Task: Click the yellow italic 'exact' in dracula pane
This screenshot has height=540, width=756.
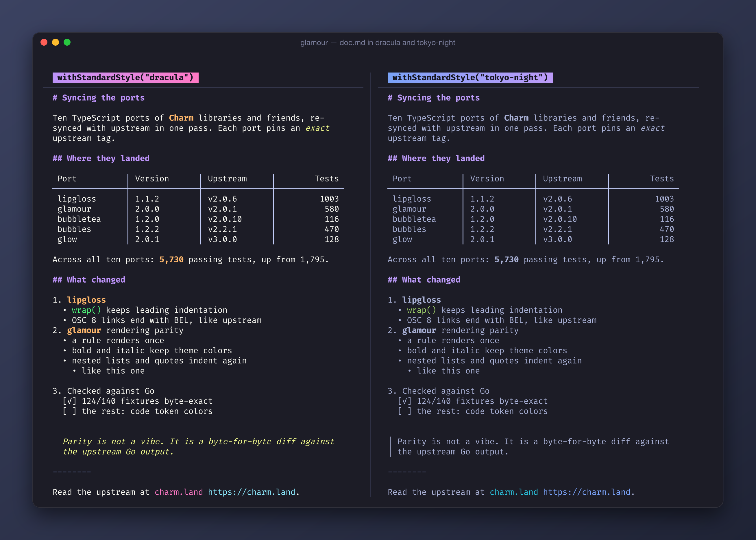Action: coord(317,128)
